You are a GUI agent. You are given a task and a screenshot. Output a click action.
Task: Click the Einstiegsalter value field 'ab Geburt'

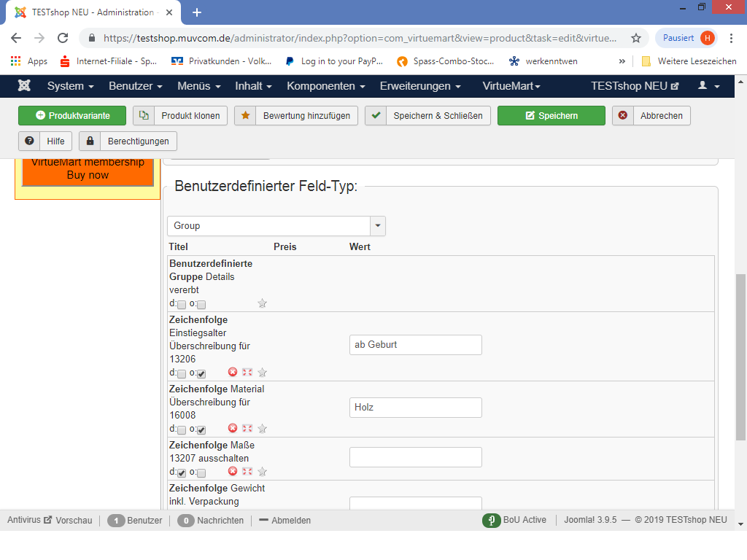(416, 345)
